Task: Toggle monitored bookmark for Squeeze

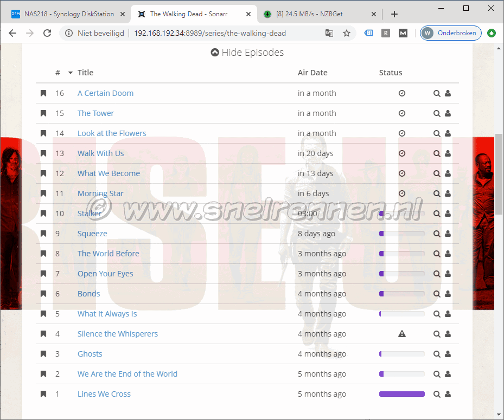Action: click(x=43, y=234)
